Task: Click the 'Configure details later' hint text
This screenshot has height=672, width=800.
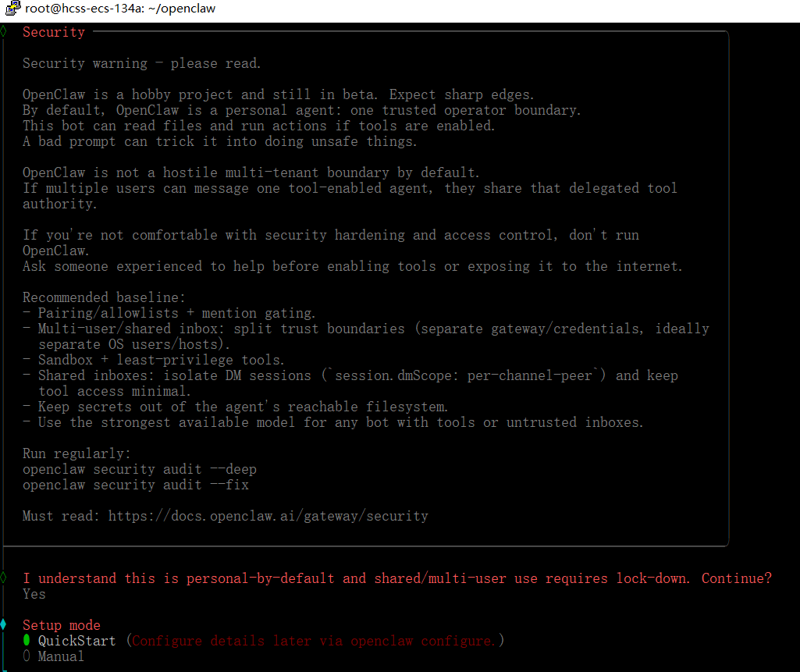Action: click(x=313, y=641)
